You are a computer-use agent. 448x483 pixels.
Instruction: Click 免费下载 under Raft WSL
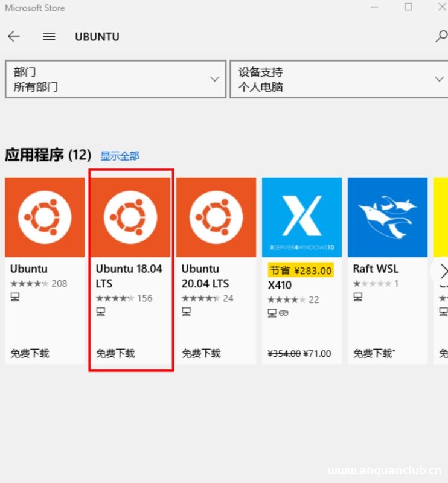click(374, 353)
